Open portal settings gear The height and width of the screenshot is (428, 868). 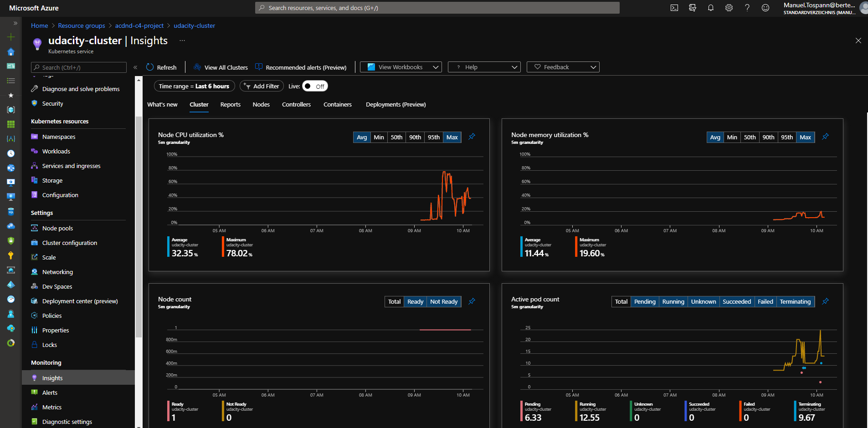(729, 8)
